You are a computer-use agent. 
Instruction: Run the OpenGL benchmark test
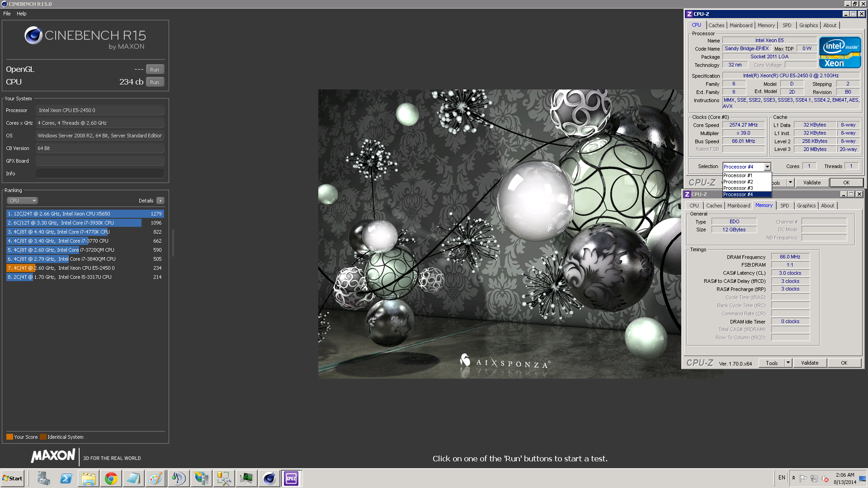[x=155, y=70]
